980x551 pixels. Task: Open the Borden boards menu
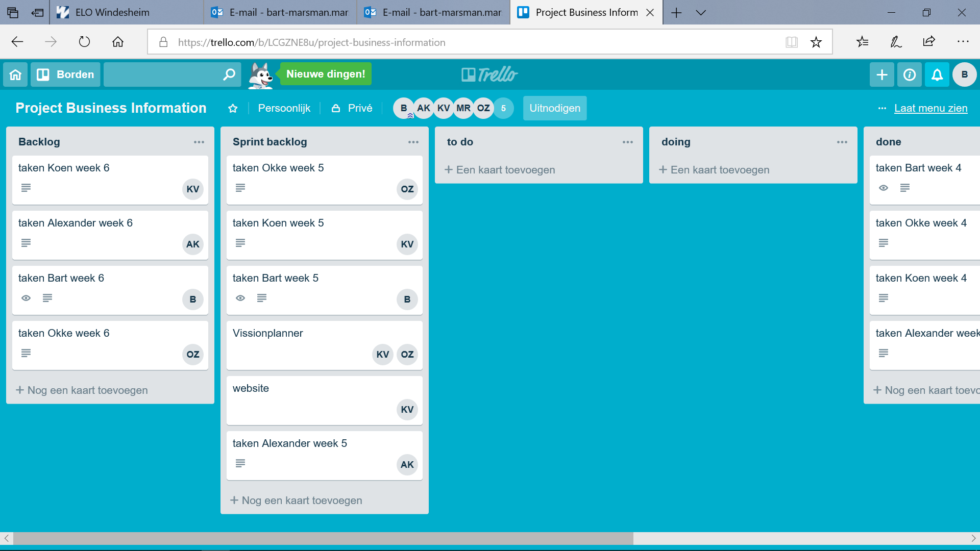click(x=66, y=74)
